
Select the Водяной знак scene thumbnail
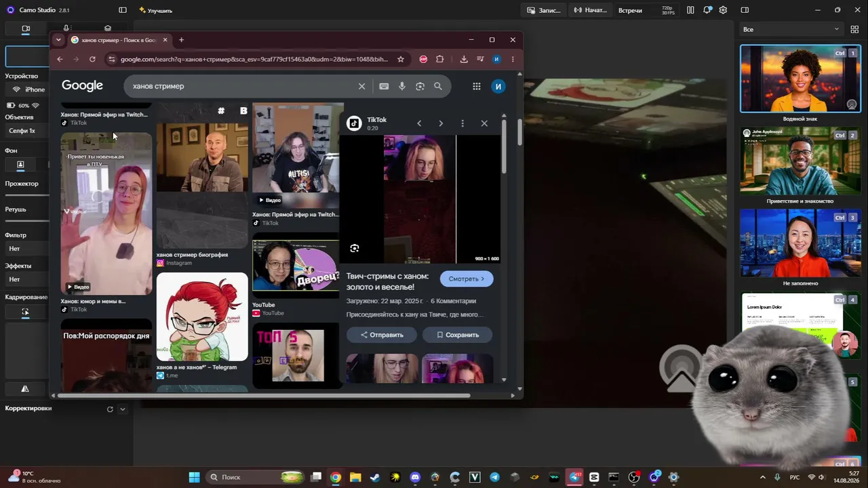(800, 79)
